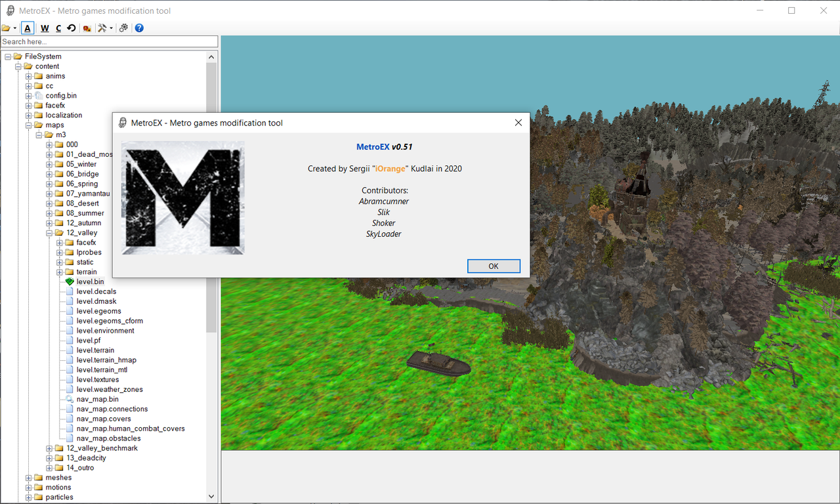Select the 000 folder icon
The image size is (840, 504).
[59, 144]
